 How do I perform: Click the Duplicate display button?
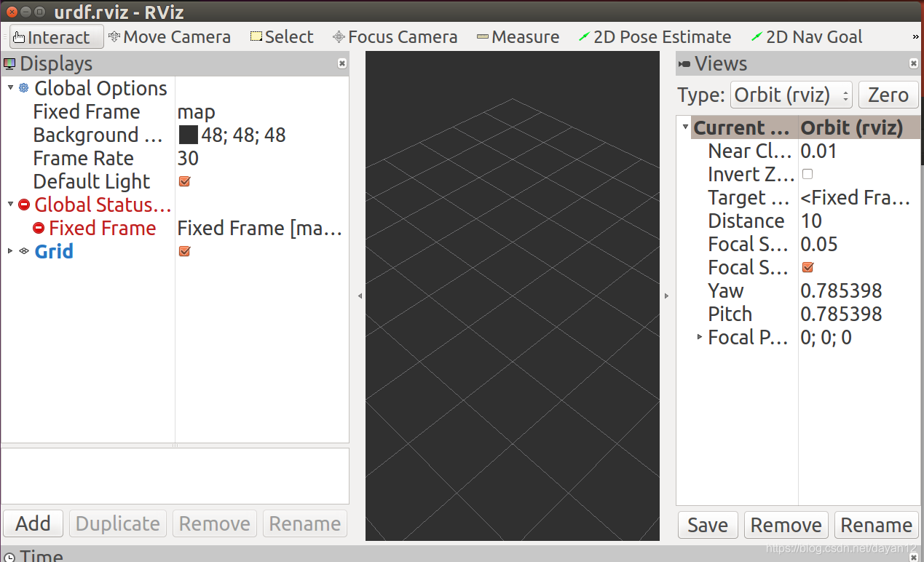[118, 524]
